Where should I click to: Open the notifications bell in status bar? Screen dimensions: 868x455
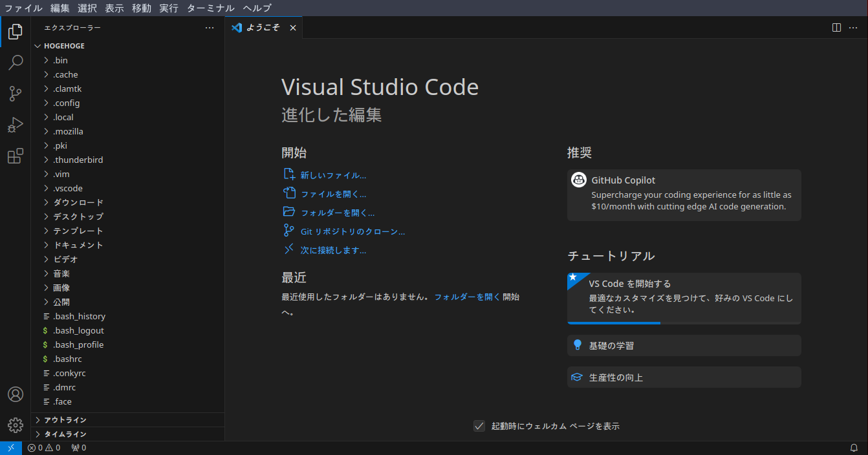click(x=854, y=448)
